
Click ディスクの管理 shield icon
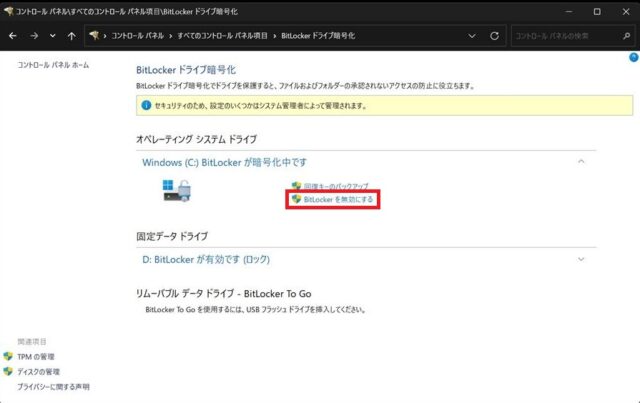8,372
